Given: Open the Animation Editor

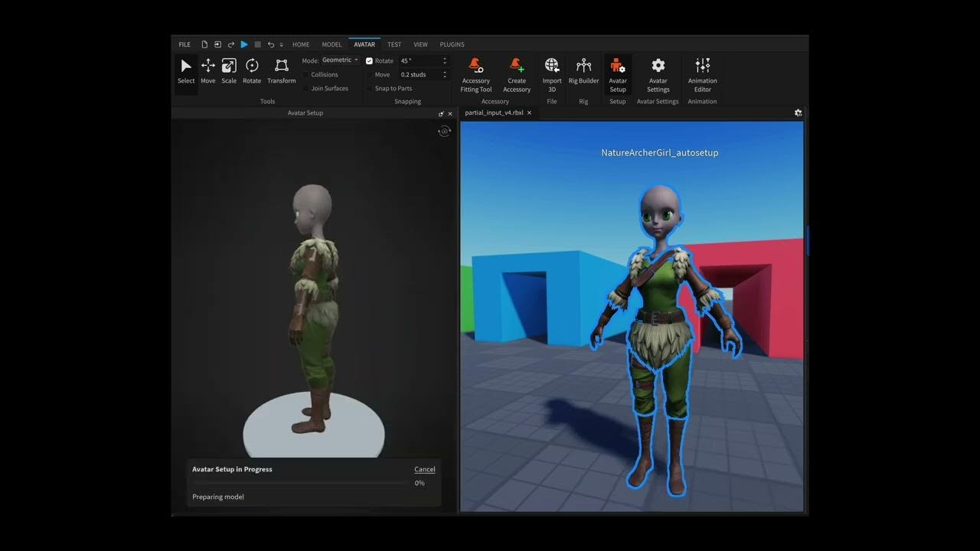Looking at the screenshot, I should pyautogui.click(x=702, y=74).
